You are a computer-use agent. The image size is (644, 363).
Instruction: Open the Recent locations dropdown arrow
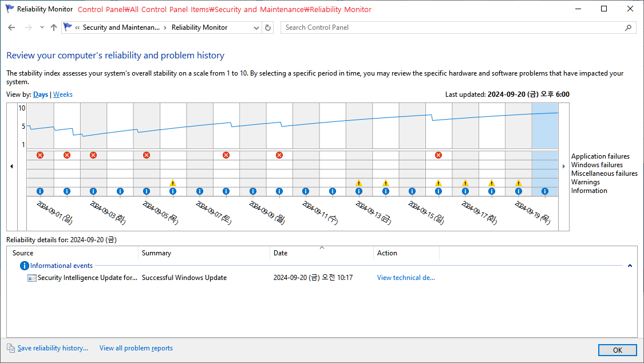pyautogui.click(x=42, y=27)
